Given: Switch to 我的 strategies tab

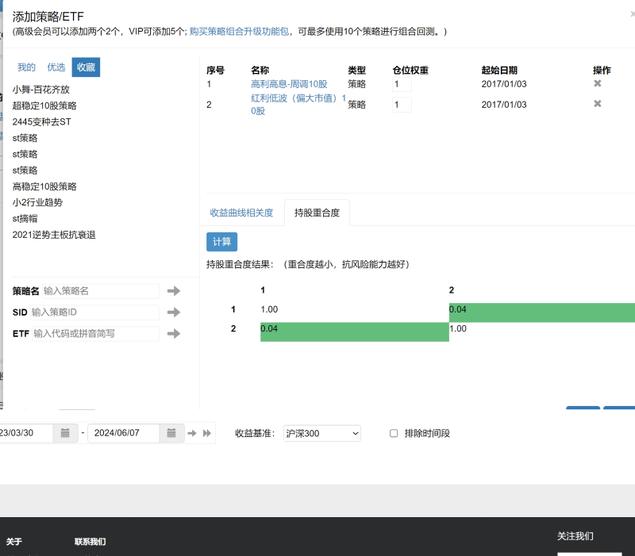Looking at the screenshot, I should point(26,67).
